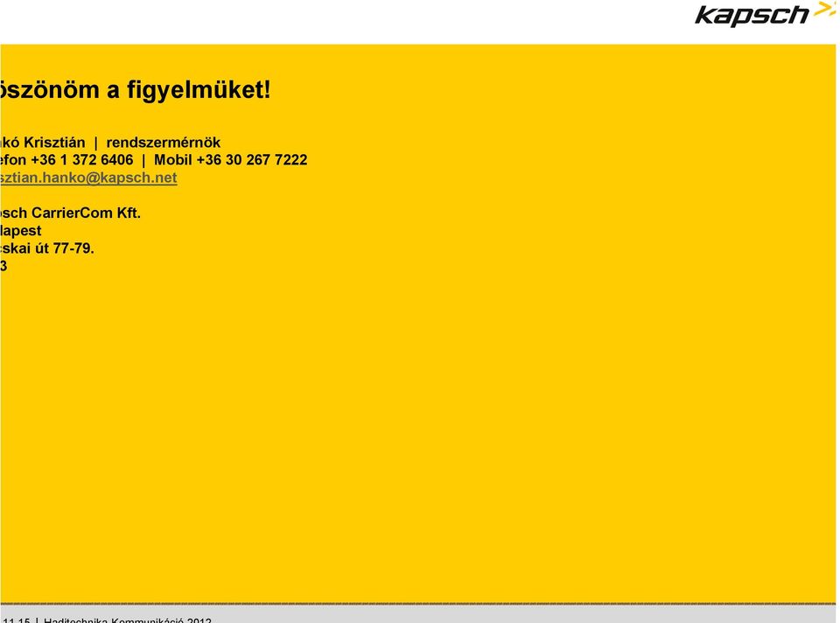Click the Kapsch logo
This screenshot has width=840, height=623.
(765, 14)
